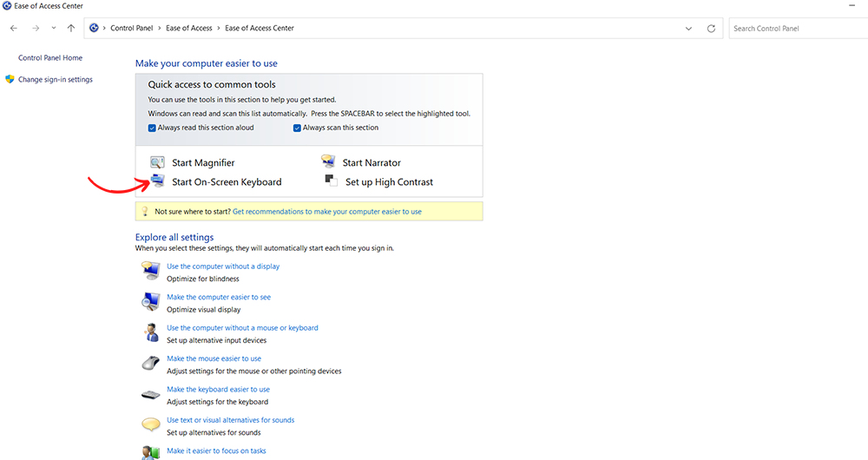
Task: Open the recent locations dropdown next to Forward
Action: (x=54, y=29)
